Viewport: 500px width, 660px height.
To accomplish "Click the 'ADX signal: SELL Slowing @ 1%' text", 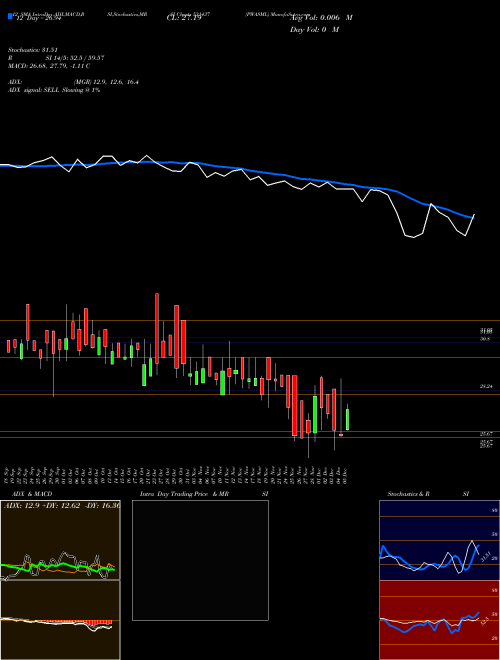I will pyautogui.click(x=54, y=90).
